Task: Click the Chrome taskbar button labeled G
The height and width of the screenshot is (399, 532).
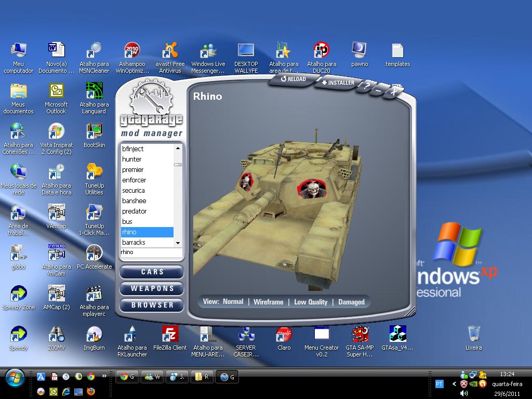Action: (127, 377)
